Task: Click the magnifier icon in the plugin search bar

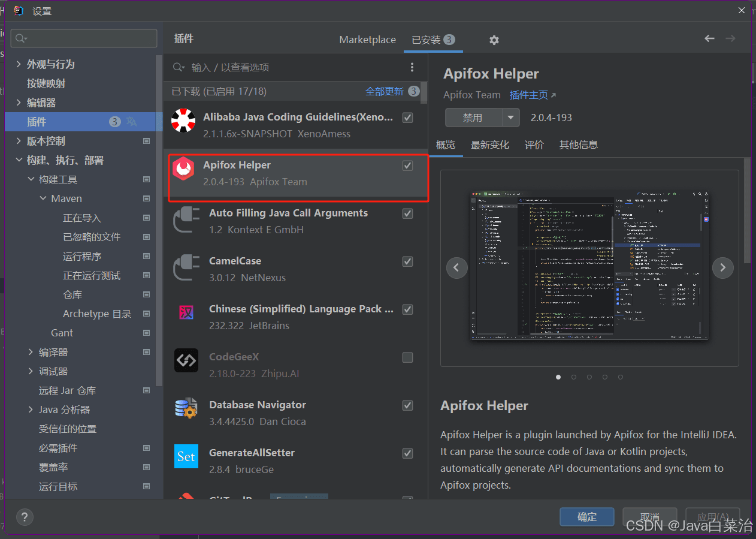Action: [179, 67]
